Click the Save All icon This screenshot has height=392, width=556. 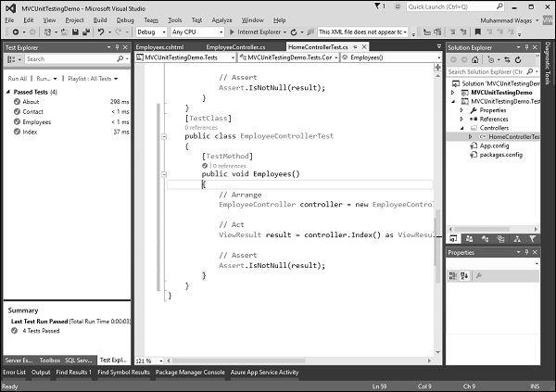point(86,32)
